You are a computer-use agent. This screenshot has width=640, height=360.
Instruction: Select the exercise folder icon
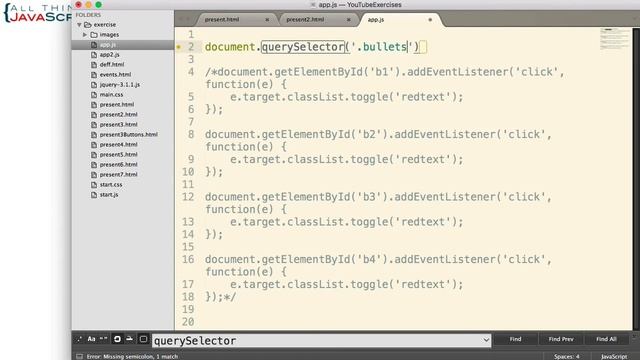point(88,25)
